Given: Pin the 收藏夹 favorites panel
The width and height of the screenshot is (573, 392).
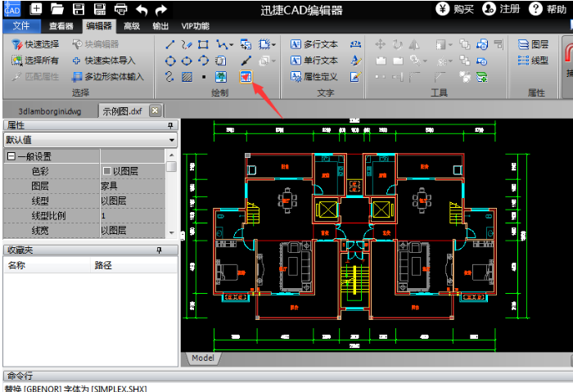Looking at the screenshot, I should click(170, 249).
